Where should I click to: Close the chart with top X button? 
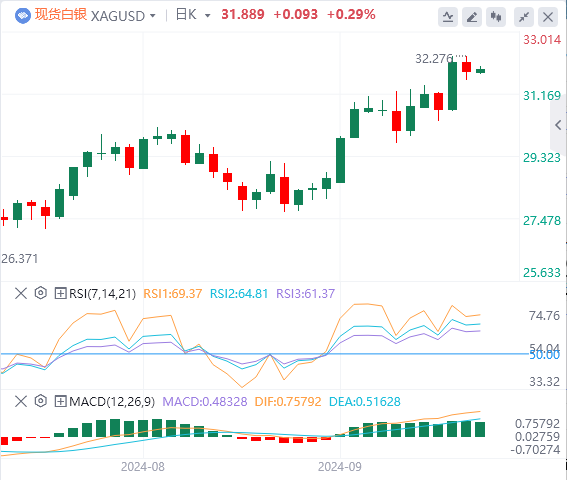pos(548,17)
